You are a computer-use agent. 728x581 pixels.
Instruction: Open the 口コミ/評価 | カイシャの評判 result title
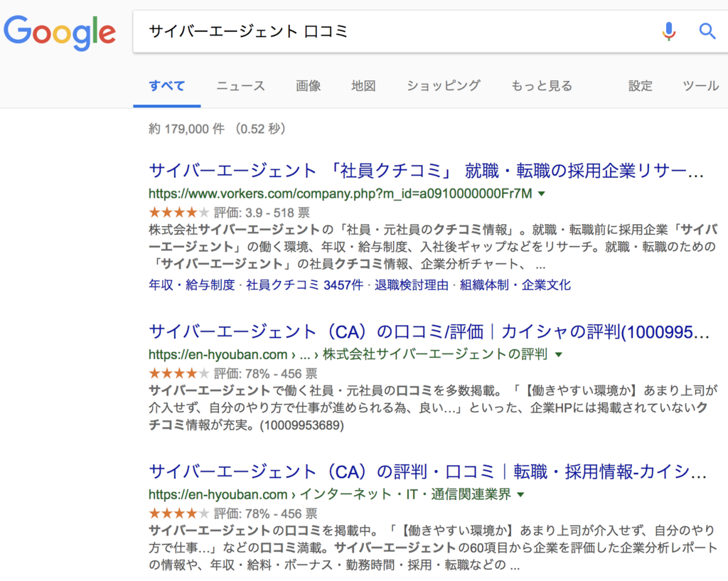click(x=429, y=331)
